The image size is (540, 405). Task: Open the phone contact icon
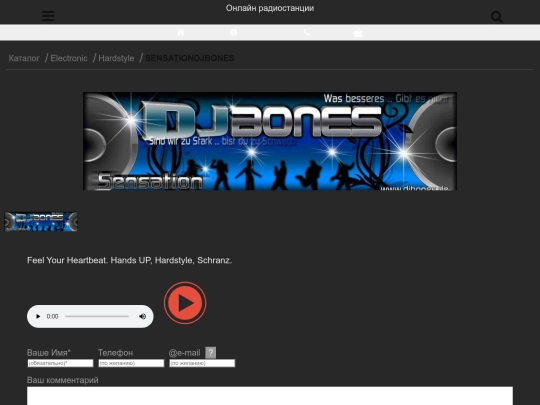pos(307,32)
